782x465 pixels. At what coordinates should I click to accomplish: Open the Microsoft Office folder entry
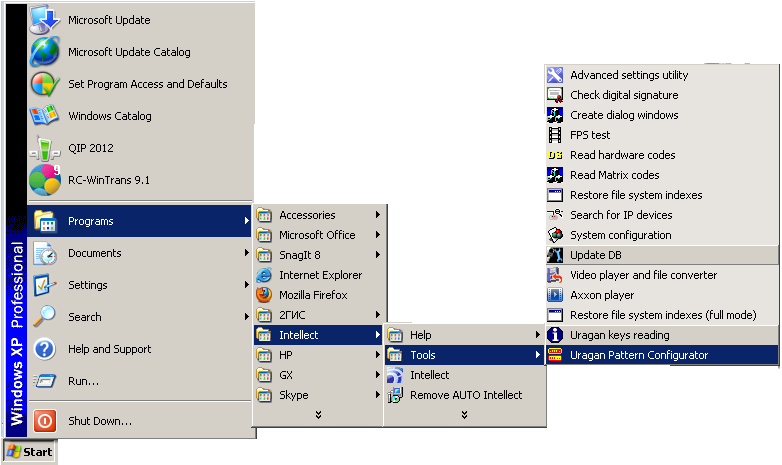pyautogui.click(x=318, y=234)
